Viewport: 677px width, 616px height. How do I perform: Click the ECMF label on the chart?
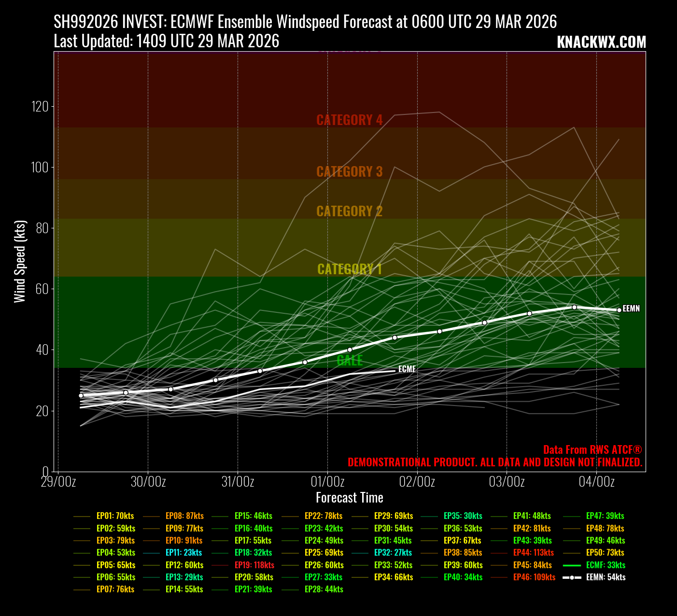tap(407, 369)
